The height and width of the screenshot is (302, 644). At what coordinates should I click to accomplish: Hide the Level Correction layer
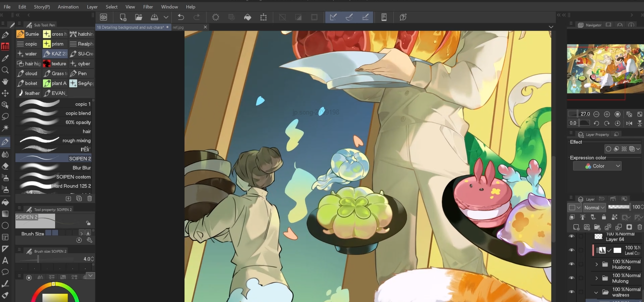coord(571,250)
